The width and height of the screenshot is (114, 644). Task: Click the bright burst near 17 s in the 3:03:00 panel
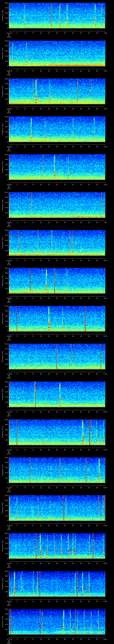pos(36,91)
